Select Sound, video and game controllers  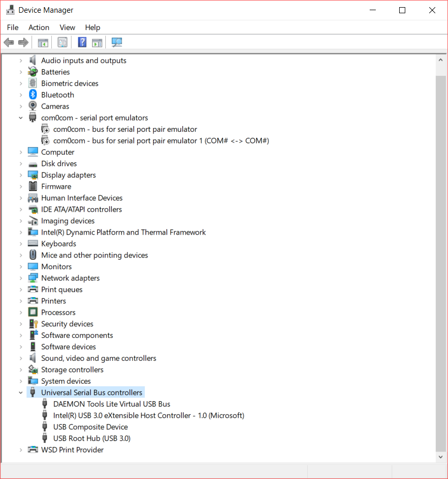[x=99, y=358]
